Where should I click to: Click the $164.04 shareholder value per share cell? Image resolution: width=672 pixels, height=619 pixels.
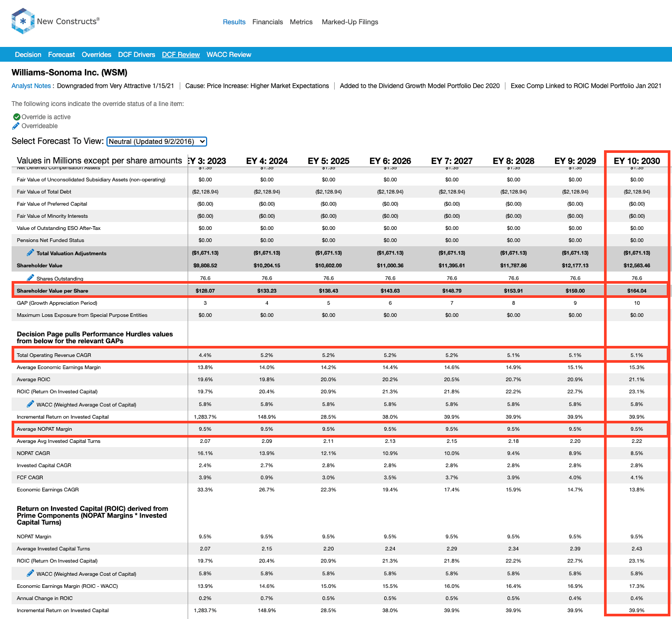pyautogui.click(x=637, y=291)
